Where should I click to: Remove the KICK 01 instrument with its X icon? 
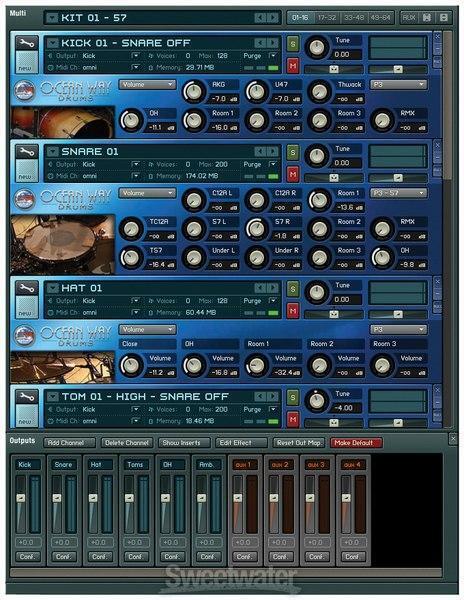437,36
